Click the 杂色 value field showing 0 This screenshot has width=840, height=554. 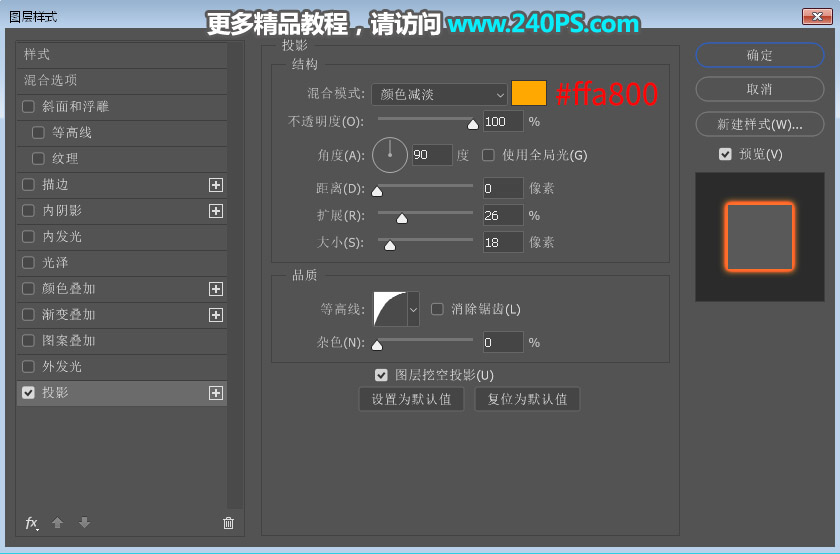coord(503,342)
